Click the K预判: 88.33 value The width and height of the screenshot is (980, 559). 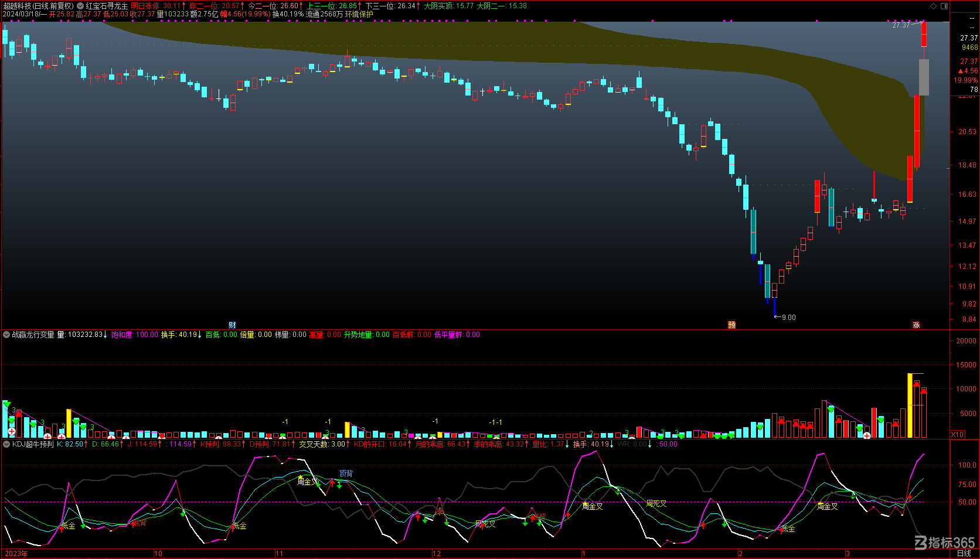point(221,444)
